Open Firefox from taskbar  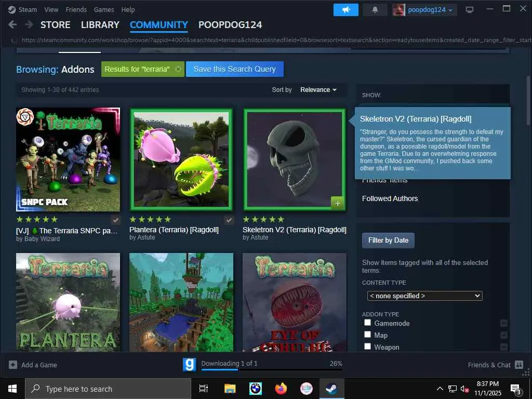coord(281,389)
